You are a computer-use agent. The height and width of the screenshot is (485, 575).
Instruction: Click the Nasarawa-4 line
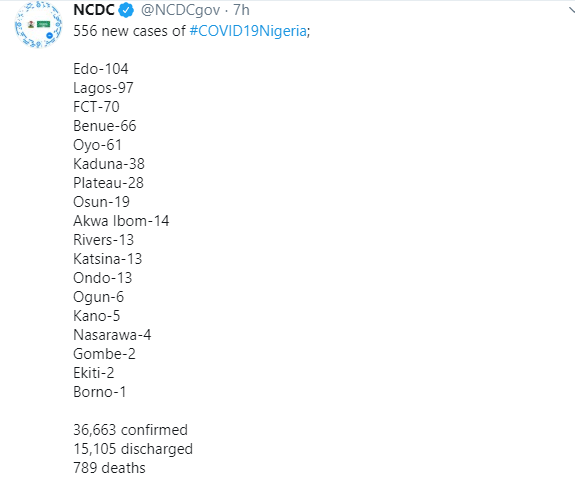coord(112,335)
